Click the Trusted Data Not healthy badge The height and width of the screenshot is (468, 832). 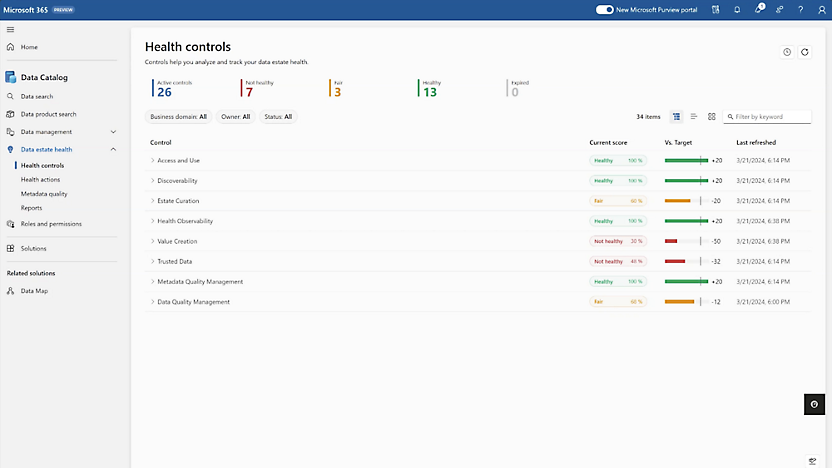click(x=618, y=261)
